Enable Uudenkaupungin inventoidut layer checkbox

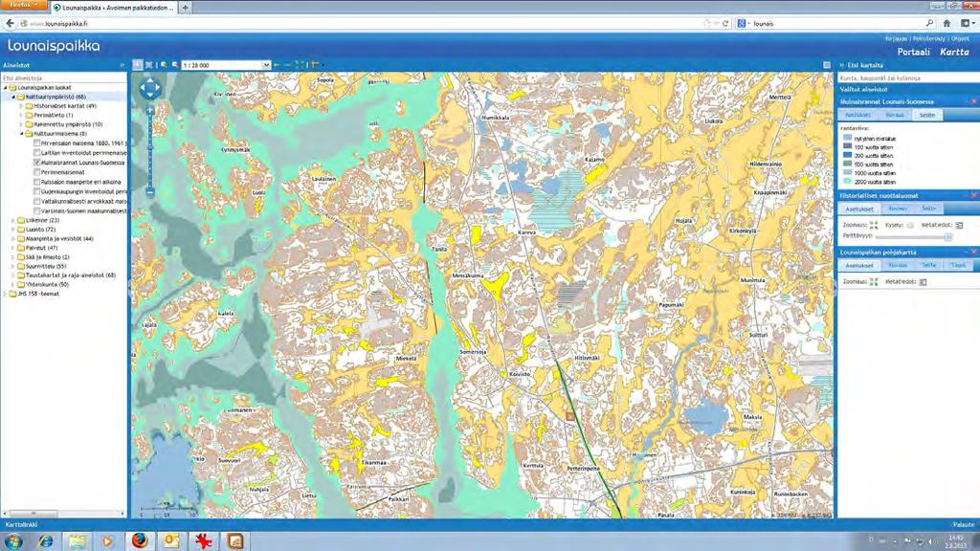tap(37, 191)
